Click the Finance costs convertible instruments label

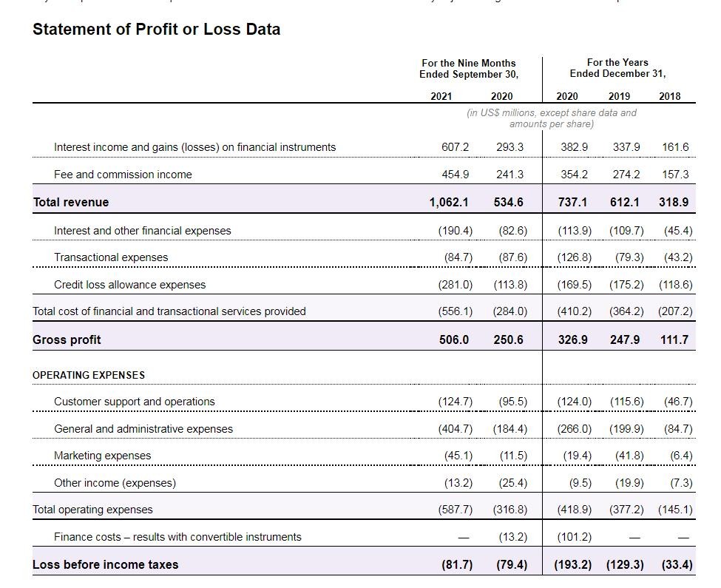pyautogui.click(x=177, y=537)
